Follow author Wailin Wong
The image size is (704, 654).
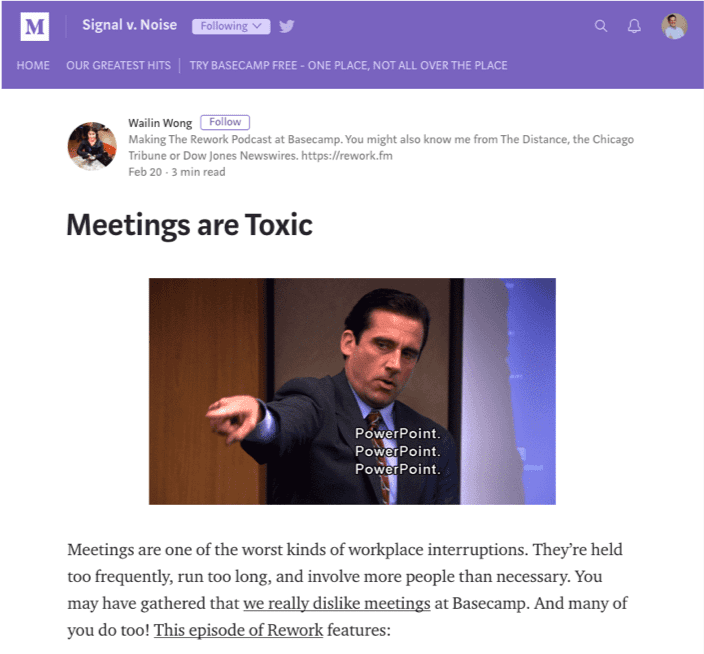225,122
